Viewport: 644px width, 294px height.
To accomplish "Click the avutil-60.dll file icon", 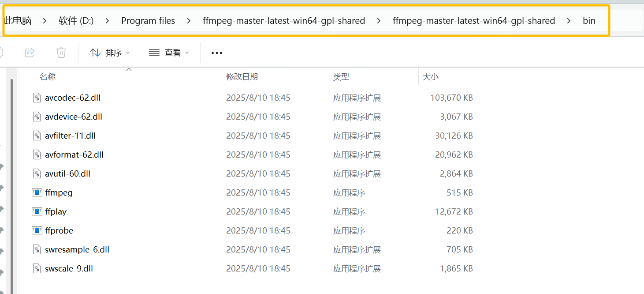I will tap(37, 173).
